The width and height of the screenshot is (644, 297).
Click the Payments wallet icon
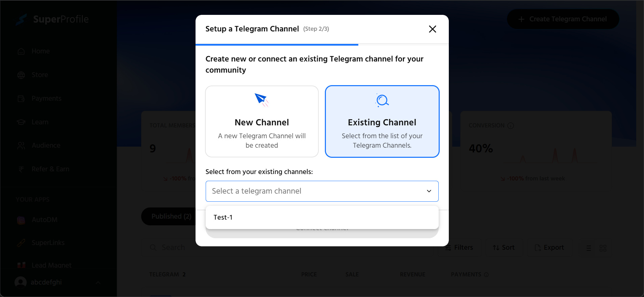tap(21, 99)
